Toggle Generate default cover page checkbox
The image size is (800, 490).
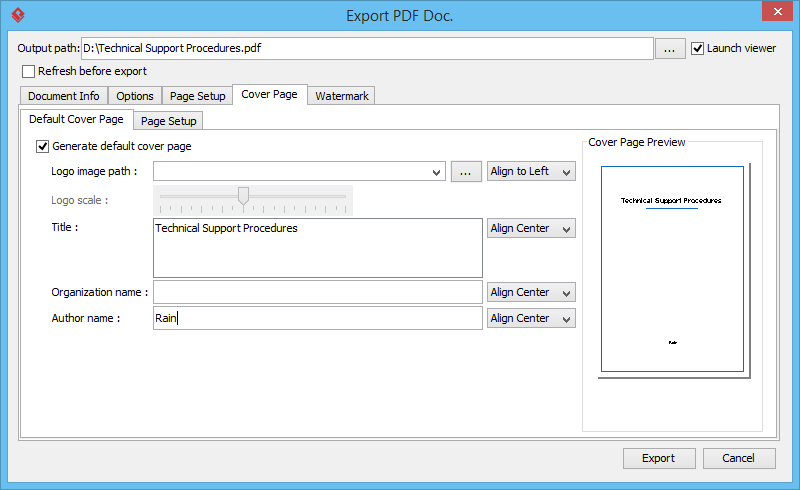(x=42, y=146)
